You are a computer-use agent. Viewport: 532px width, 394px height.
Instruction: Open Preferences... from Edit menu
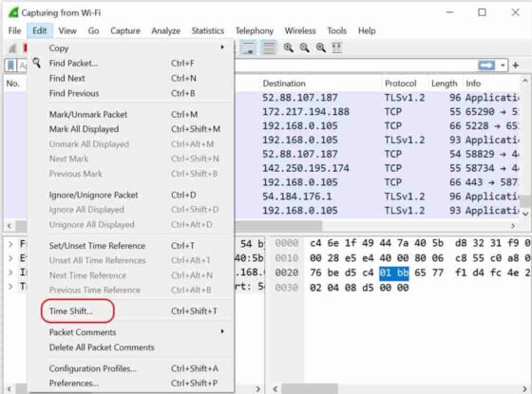pyautogui.click(x=131, y=384)
